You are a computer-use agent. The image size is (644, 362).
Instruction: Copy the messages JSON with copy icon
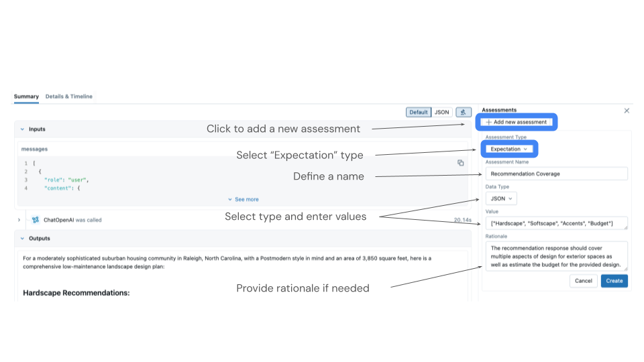pos(461,163)
